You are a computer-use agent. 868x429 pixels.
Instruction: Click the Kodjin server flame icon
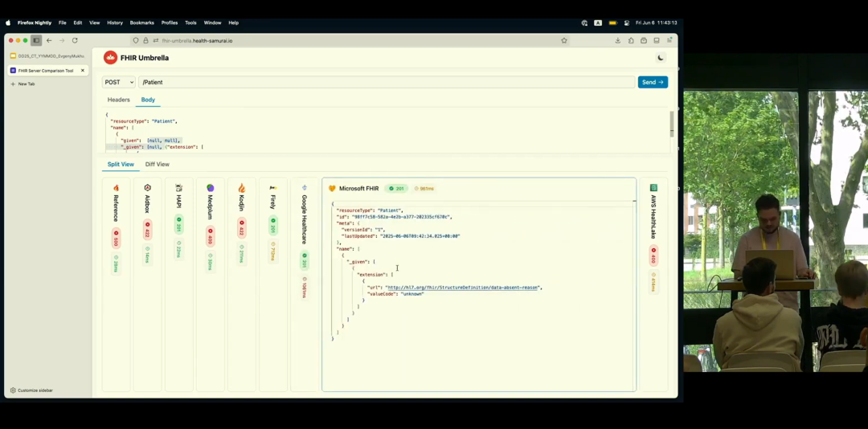241,188
